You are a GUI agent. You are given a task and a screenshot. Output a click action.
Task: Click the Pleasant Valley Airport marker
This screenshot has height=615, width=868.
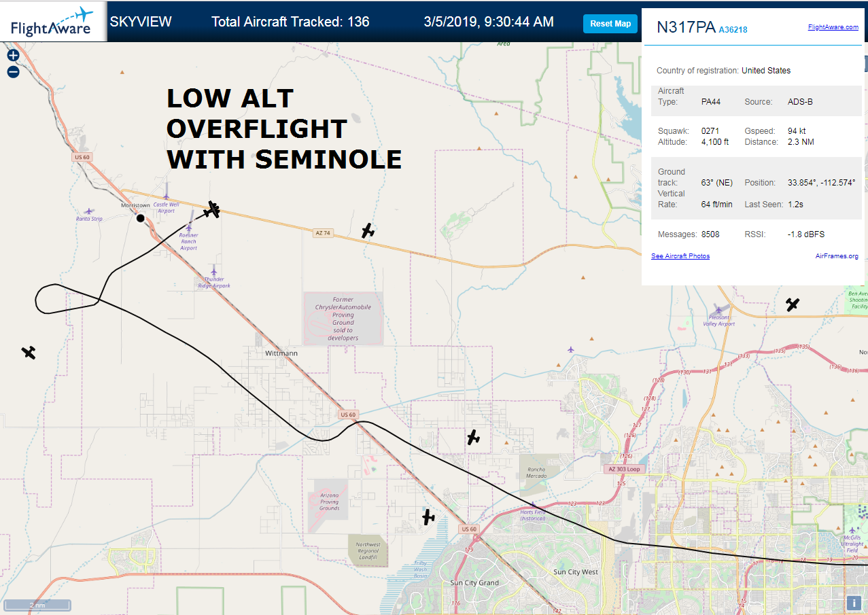pyautogui.click(x=718, y=310)
